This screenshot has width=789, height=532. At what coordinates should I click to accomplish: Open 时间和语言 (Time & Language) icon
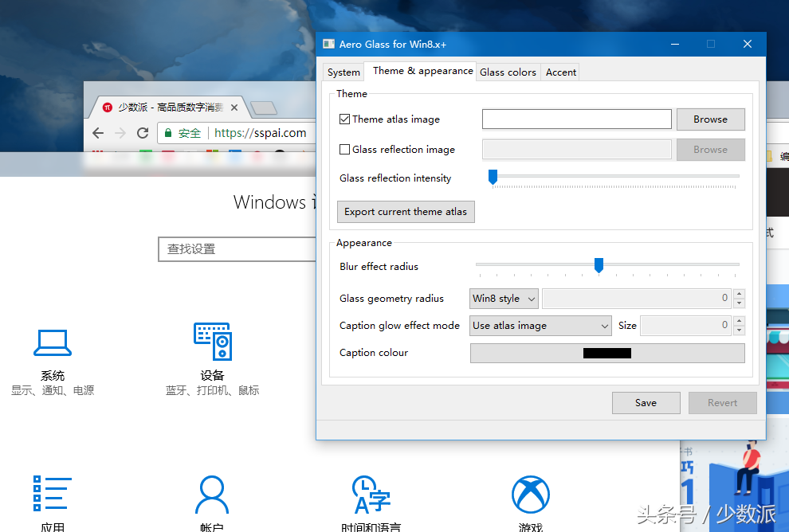point(371,495)
